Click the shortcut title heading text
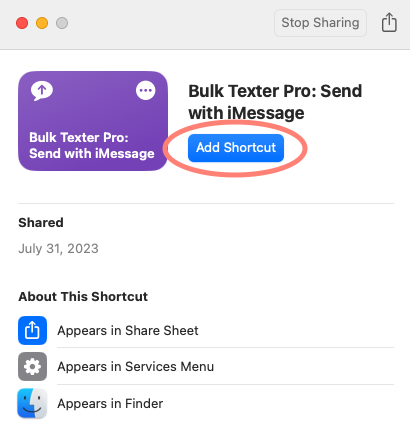 [275, 102]
